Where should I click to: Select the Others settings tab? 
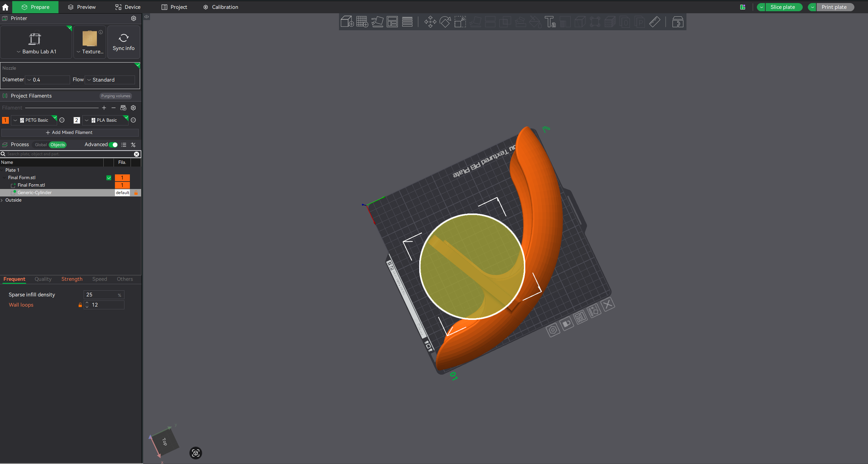pos(125,279)
